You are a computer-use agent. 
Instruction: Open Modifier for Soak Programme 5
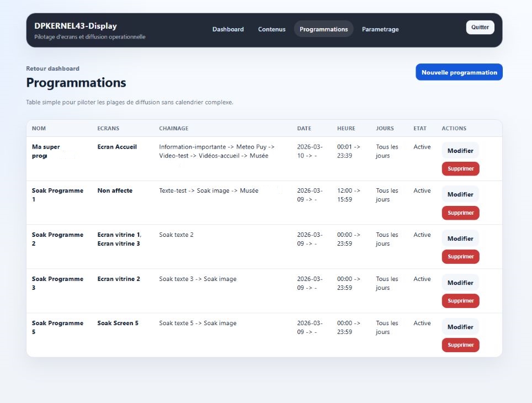(x=460, y=327)
